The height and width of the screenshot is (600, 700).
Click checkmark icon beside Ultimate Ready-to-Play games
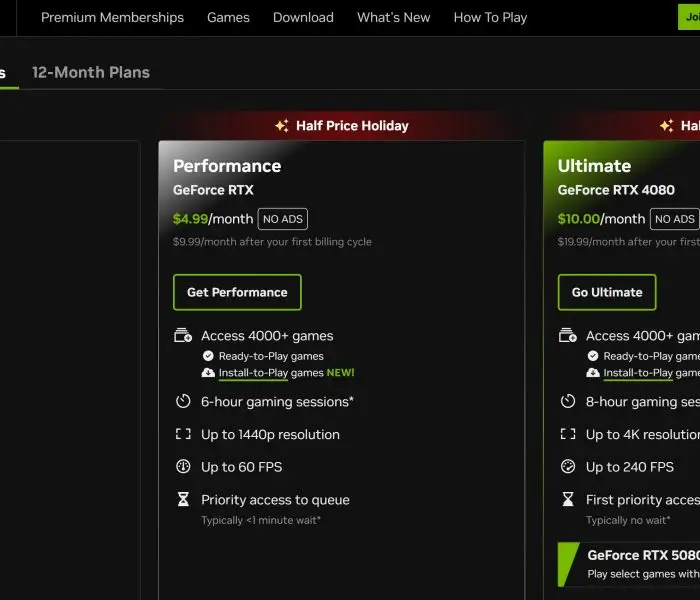pos(593,356)
